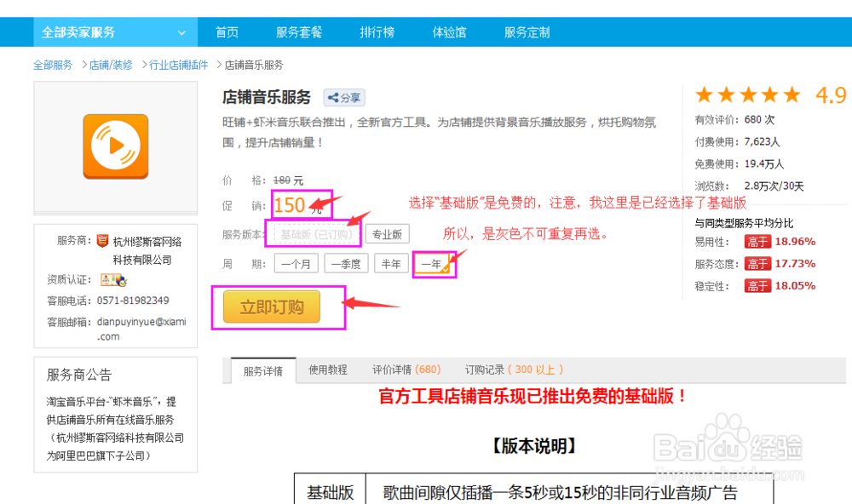Select the 一个月 period option
Viewport: 852px width, 504px height.
pyautogui.click(x=296, y=264)
